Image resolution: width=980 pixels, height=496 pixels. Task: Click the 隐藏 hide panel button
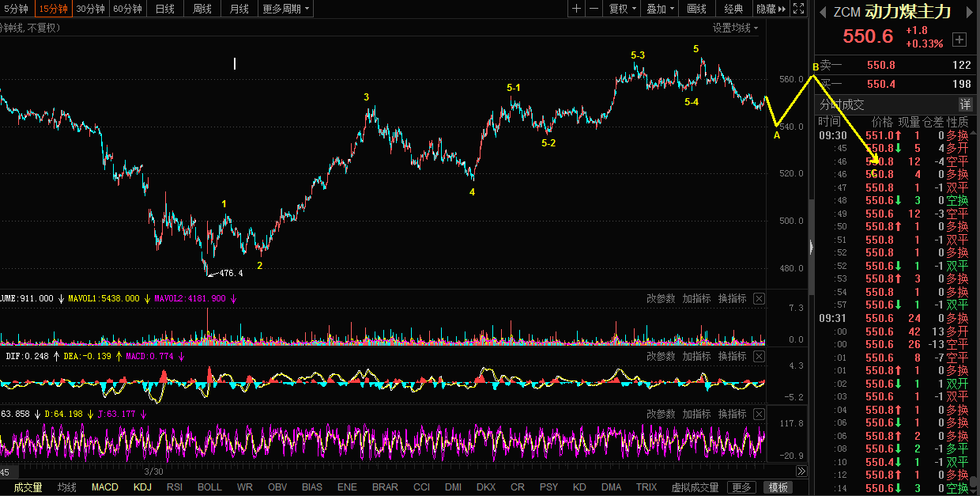(771, 9)
